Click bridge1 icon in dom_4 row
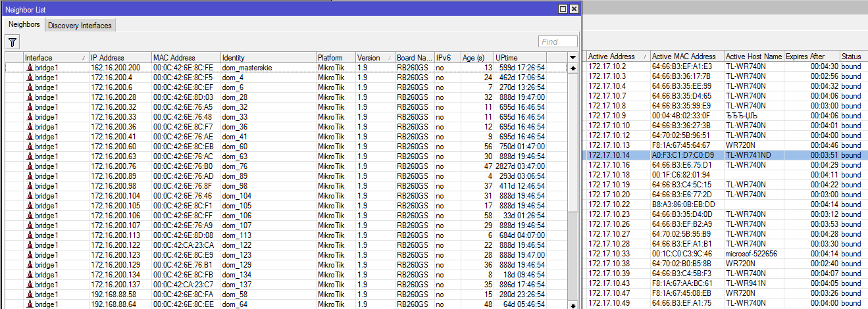 coord(30,77)
